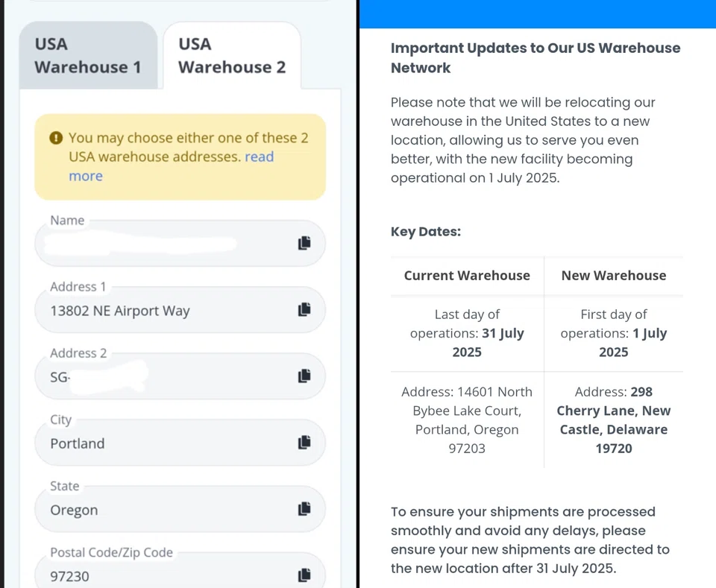Copy the City value Portland
The image size is (716, 588).
[x=304, y=443]
